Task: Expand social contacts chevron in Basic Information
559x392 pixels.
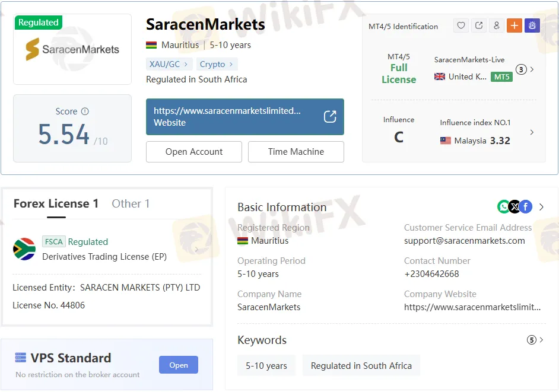Action: pos(541,207)
